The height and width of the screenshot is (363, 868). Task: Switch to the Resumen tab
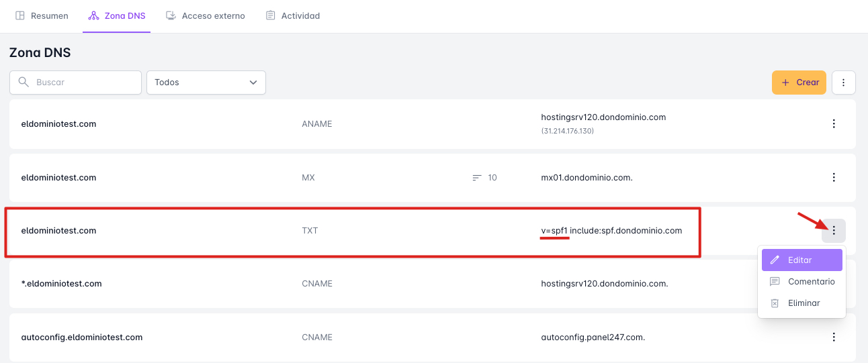[x=42, y=15]
